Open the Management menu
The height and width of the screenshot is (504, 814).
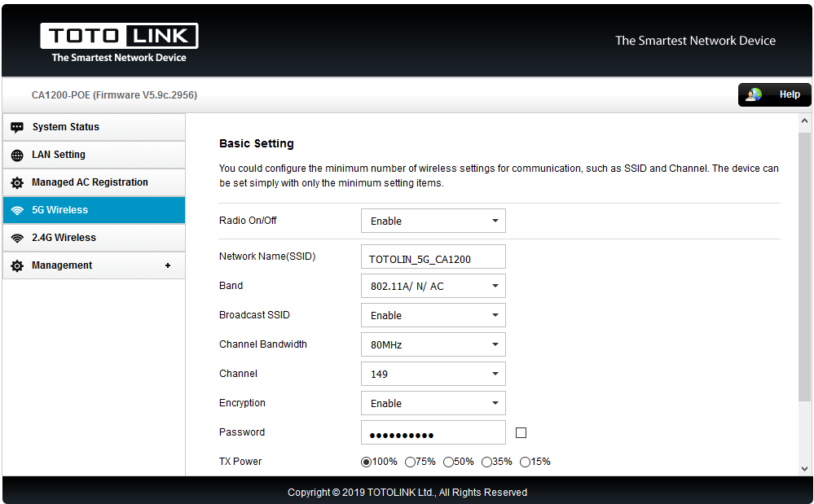(x=94, y=265)
